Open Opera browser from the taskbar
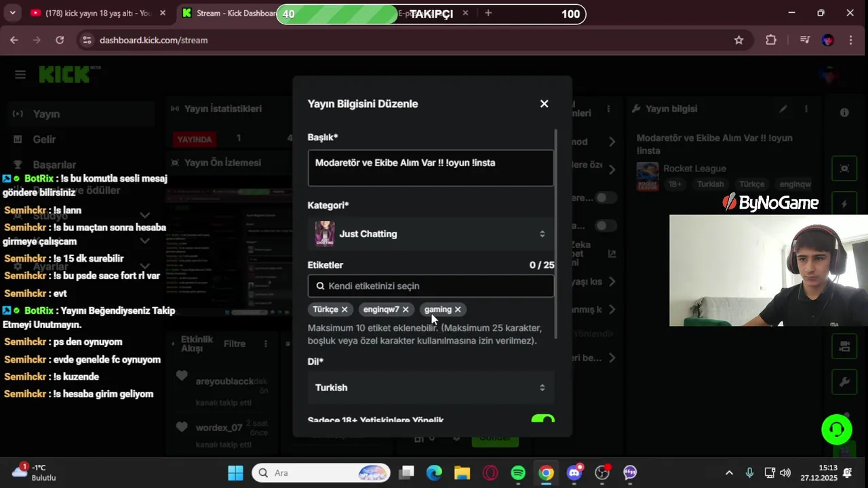Screen dimensions: 868x488 490,472
